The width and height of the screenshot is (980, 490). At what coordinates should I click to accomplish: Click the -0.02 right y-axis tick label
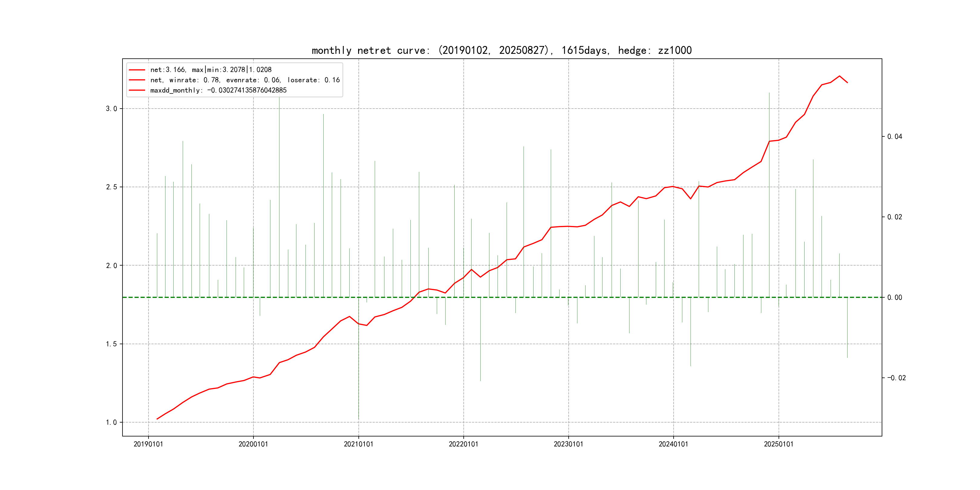coord(896,378)
